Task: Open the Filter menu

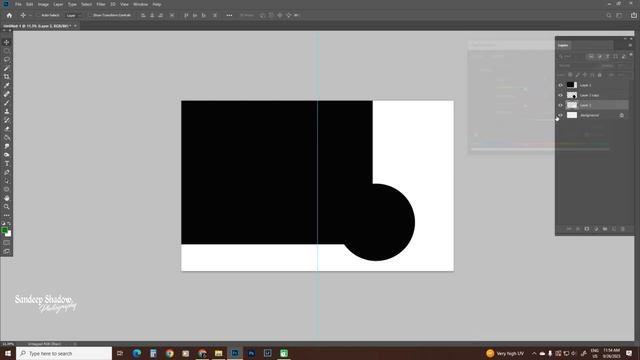Action: pyautogui.click(x=101, y=4)
